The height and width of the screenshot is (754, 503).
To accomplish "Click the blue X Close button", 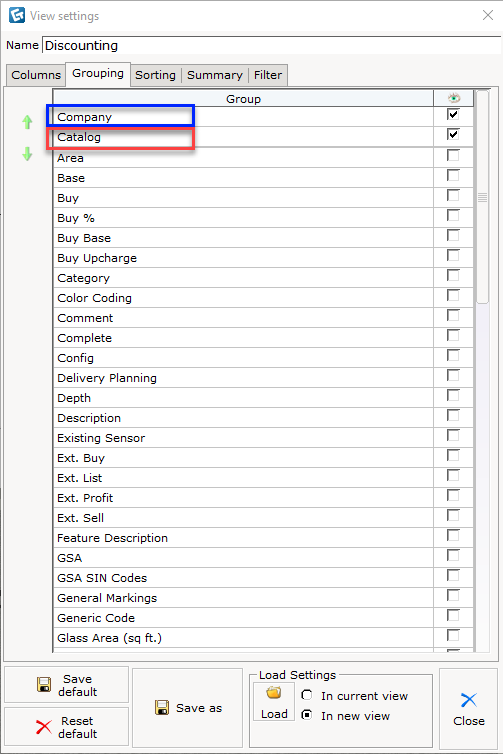I will [x=469, y=708].
